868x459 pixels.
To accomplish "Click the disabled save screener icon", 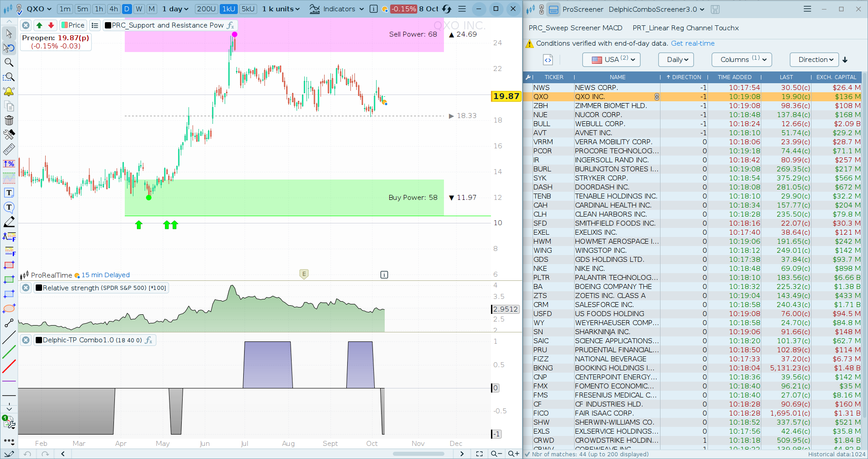I will pyautogui.click(x=715, y=9).
